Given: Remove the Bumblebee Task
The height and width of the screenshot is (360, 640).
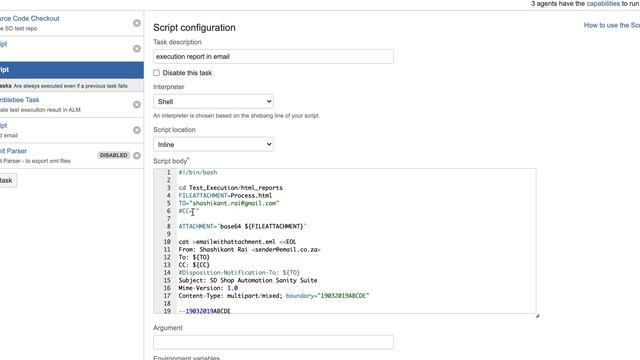Looking at the screenshot, I should pos(137,104).
